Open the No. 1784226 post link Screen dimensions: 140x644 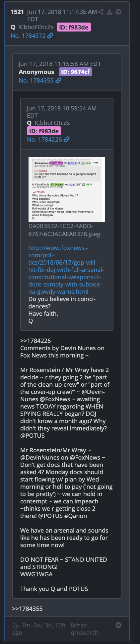point(44,140)
